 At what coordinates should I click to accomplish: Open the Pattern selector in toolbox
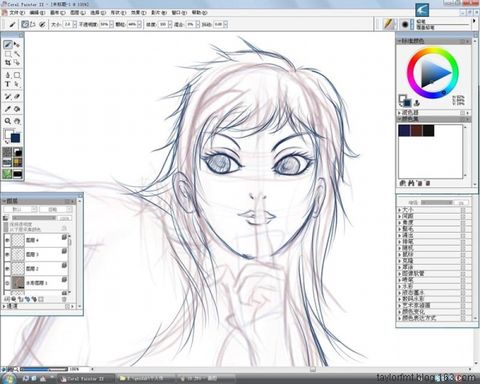[7, 163]
